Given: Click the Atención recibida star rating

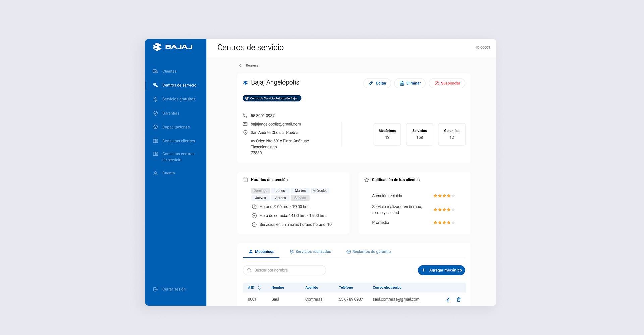Looking at the screenshot, I should coord(444,196).
